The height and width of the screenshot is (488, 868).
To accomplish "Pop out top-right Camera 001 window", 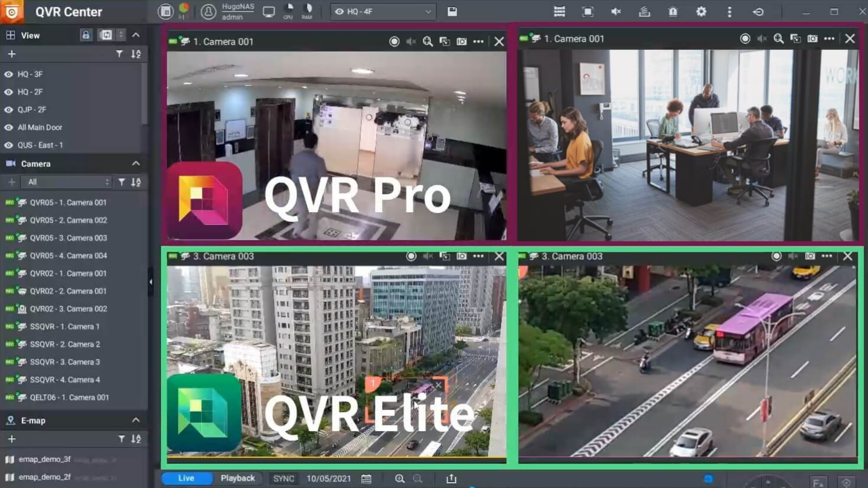I will 795,39.
